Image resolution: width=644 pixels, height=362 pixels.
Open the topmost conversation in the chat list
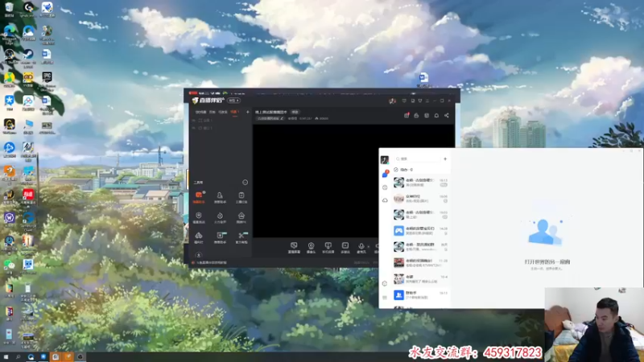click(420, 183)
